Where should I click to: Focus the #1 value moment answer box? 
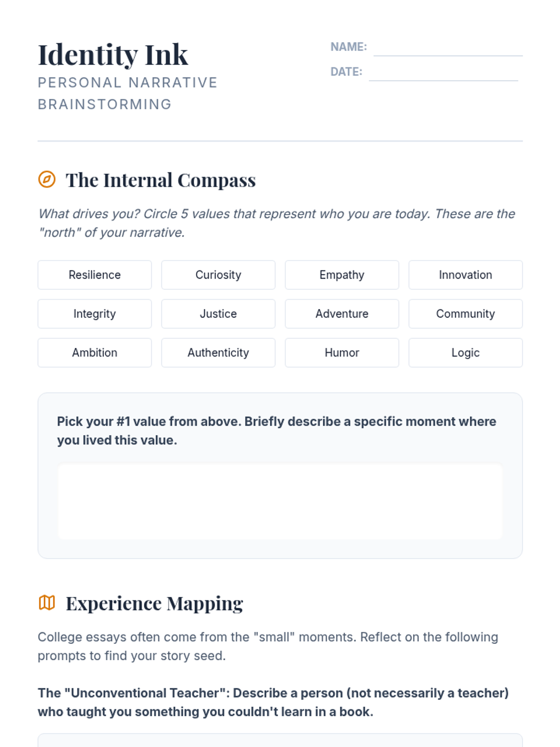280,501
